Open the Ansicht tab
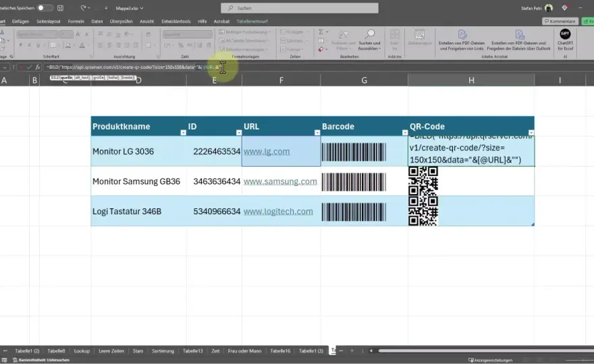Image resolution: width=594 pixels, height=364 pixels. [x=146, y=21]
